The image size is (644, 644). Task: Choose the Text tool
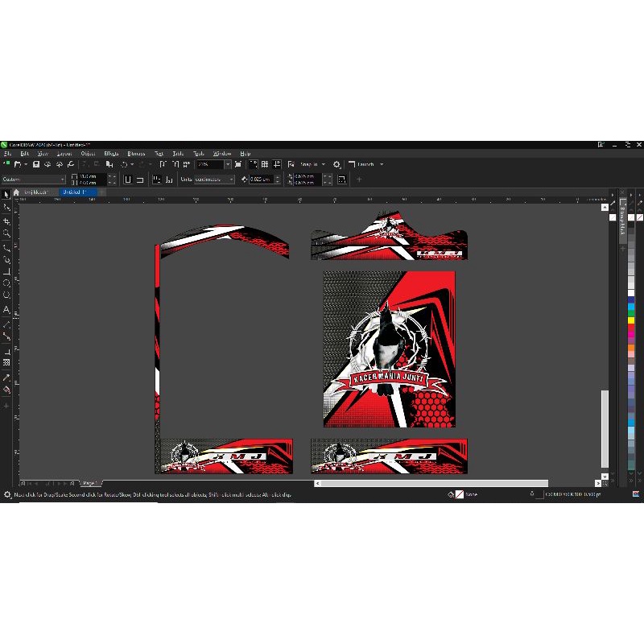coord(5,307)
